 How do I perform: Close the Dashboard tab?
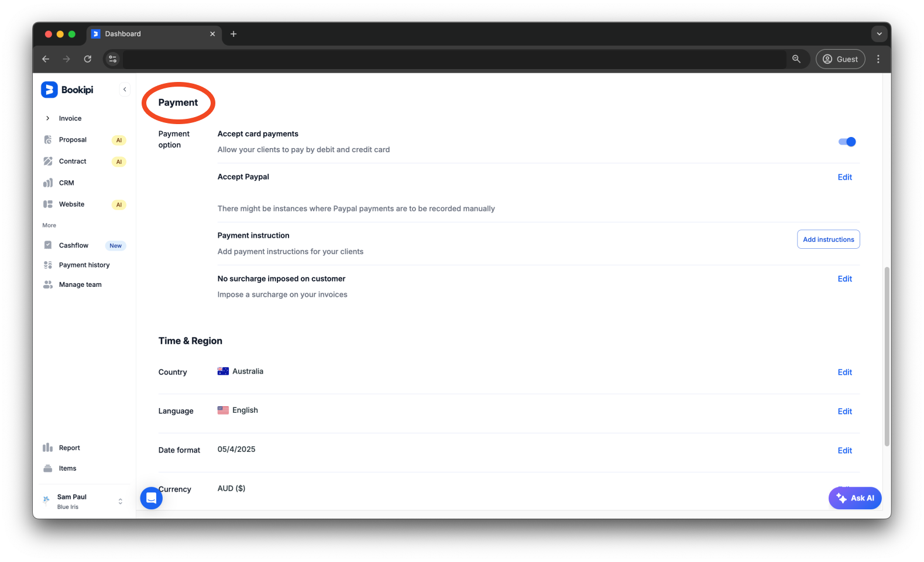coord(212,34)
